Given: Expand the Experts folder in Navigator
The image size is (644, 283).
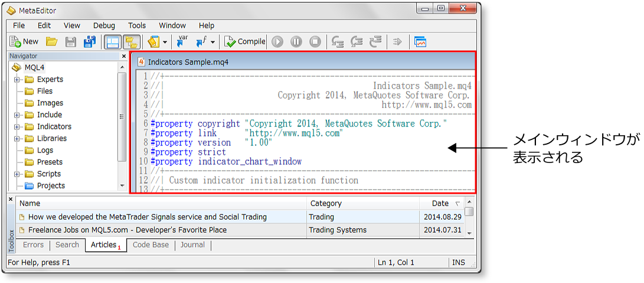Looking at the screenshot, I should coord(17,80).
